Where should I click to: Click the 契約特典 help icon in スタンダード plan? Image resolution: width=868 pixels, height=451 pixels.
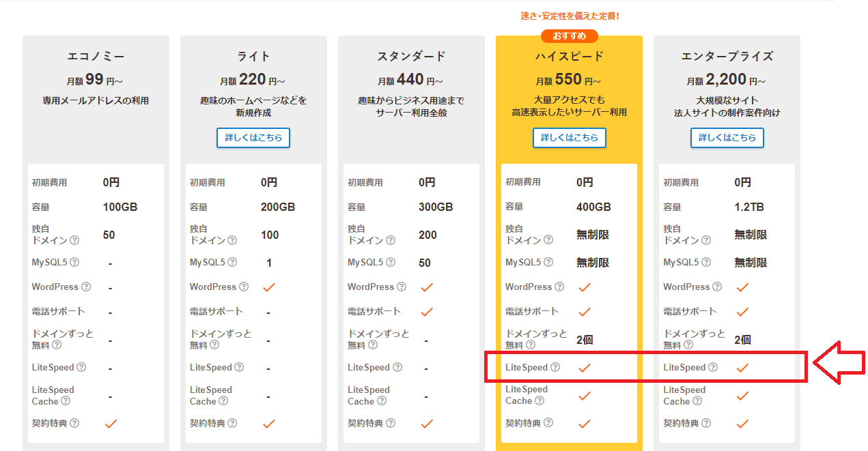tap(390, 423)
